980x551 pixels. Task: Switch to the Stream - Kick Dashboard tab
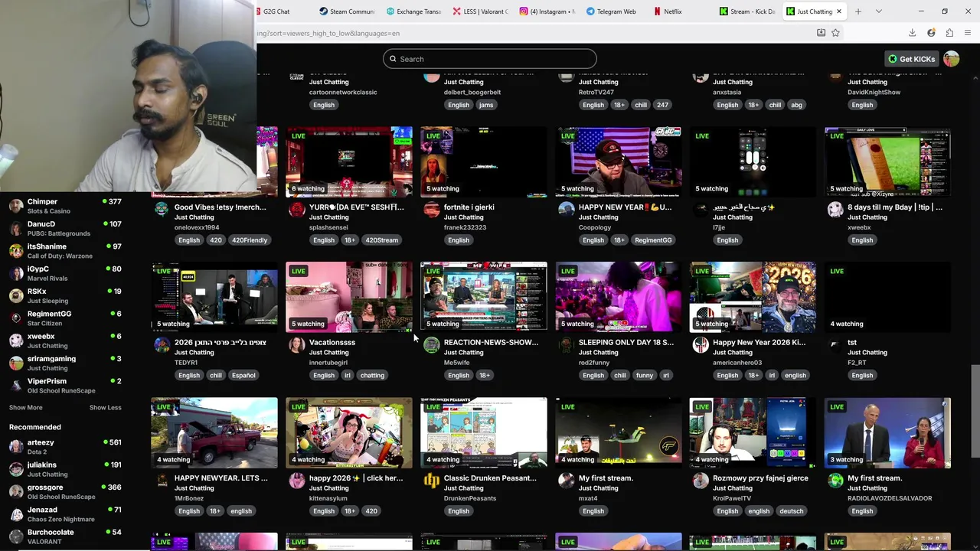pyautogui.click(x=746, y=11)
